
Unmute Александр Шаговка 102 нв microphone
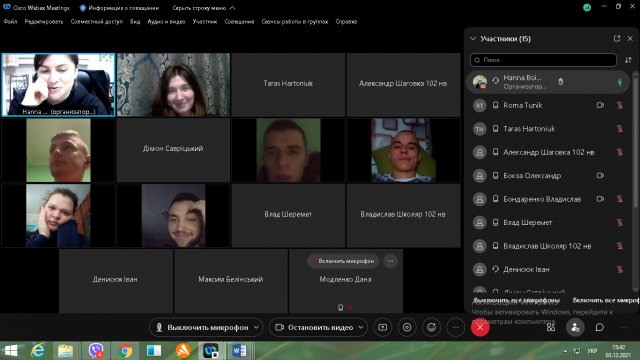pyautogui.click(x=620, y=152)
